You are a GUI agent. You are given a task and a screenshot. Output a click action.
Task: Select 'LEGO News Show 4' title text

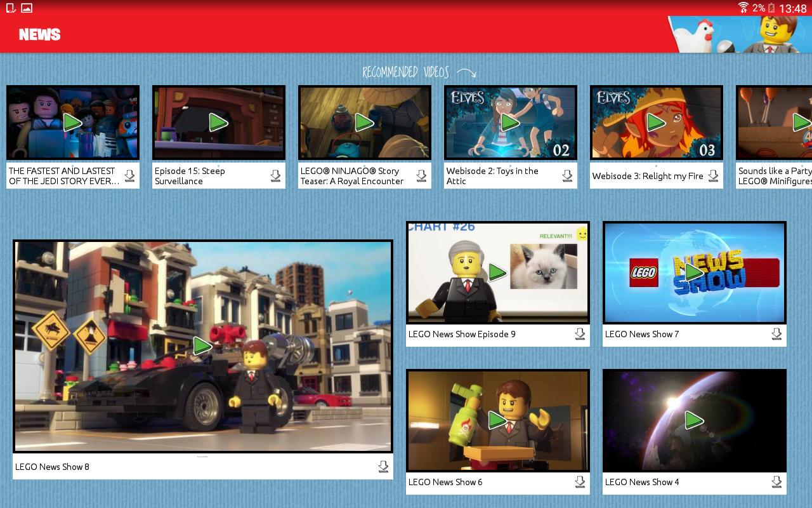[642, 482]
